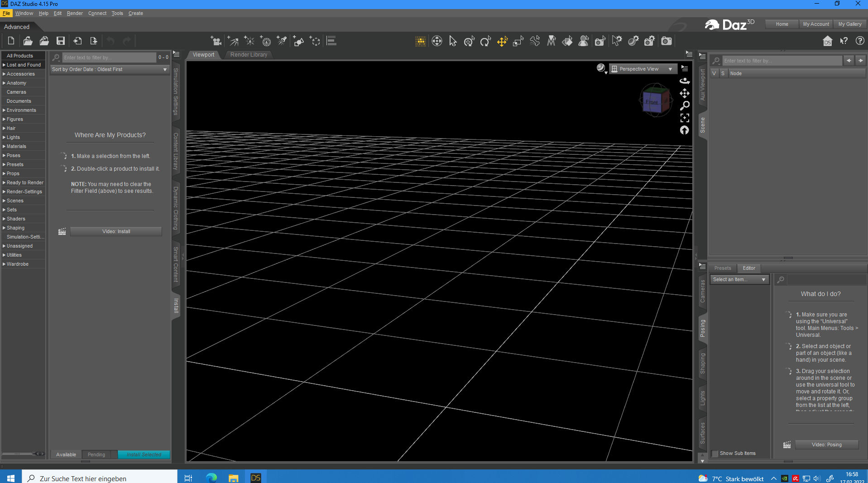Save the scene using the floppy disk icon
The height and width of the screenshot is (483, 868).
tap(60, 41)
